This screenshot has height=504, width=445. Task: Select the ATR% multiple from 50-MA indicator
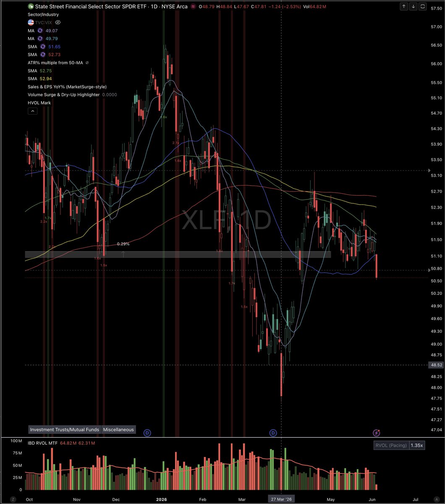(55, 63)
